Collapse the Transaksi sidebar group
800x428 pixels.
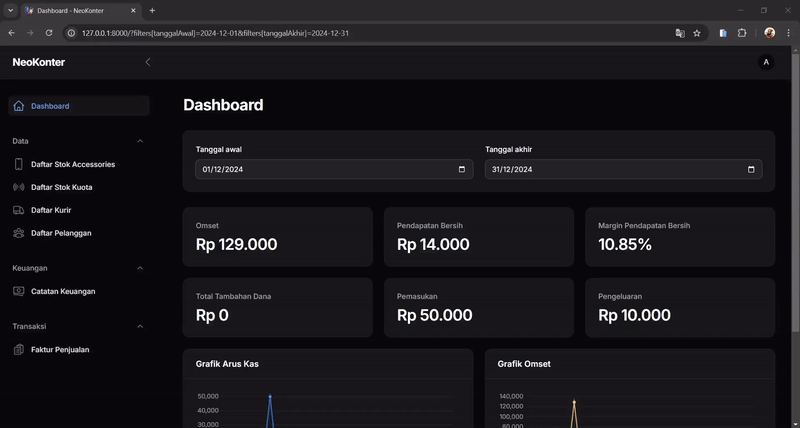pos(140,326)
